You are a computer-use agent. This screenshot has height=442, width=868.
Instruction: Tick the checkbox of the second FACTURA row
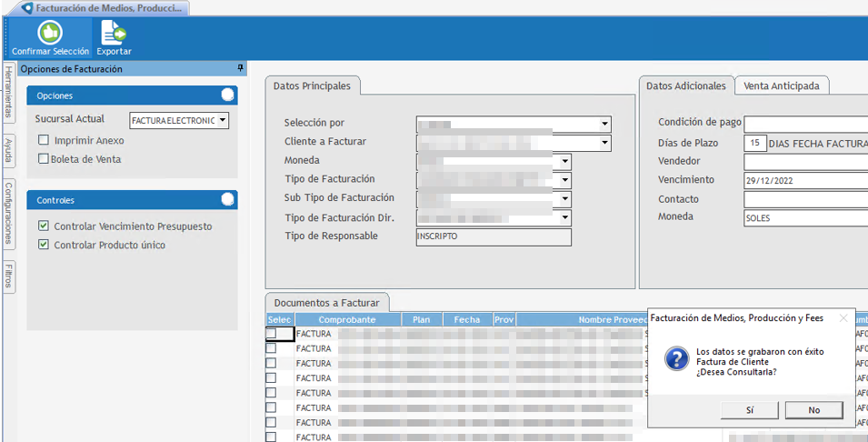[271, 348]
